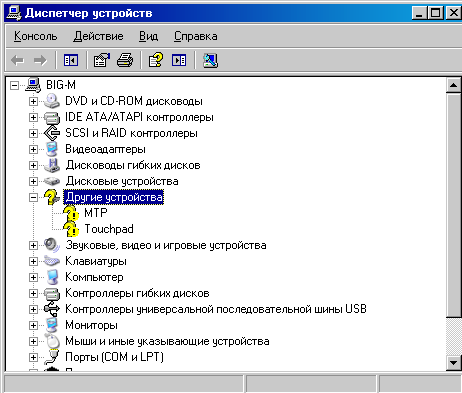Select Мыши и иные указывающие устройства

pyautogui.click(x=167, y=341)
